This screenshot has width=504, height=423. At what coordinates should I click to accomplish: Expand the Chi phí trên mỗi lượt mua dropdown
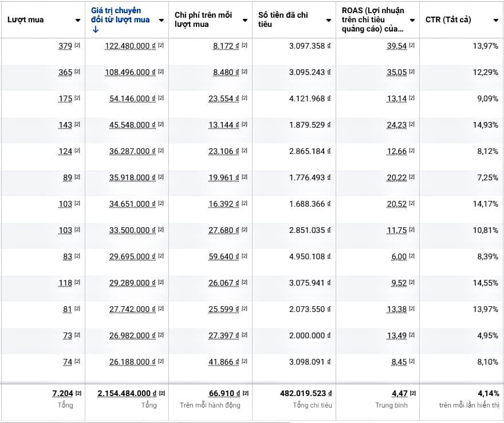click(x=245, y=20)
